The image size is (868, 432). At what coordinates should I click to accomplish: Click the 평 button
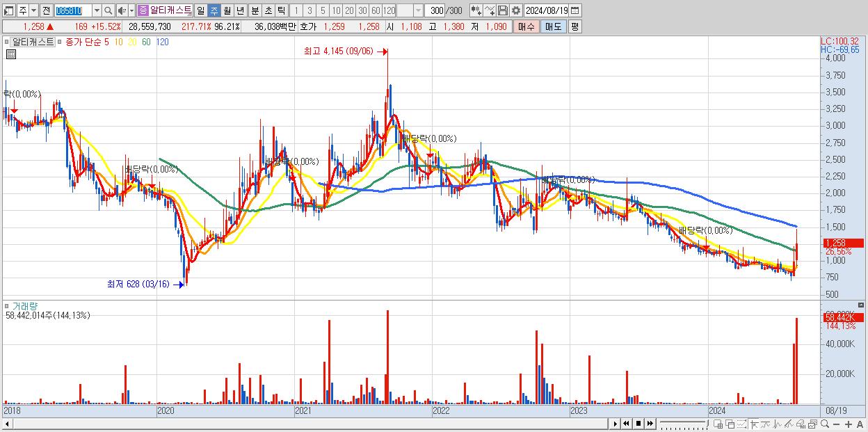(x=574, y=26)
